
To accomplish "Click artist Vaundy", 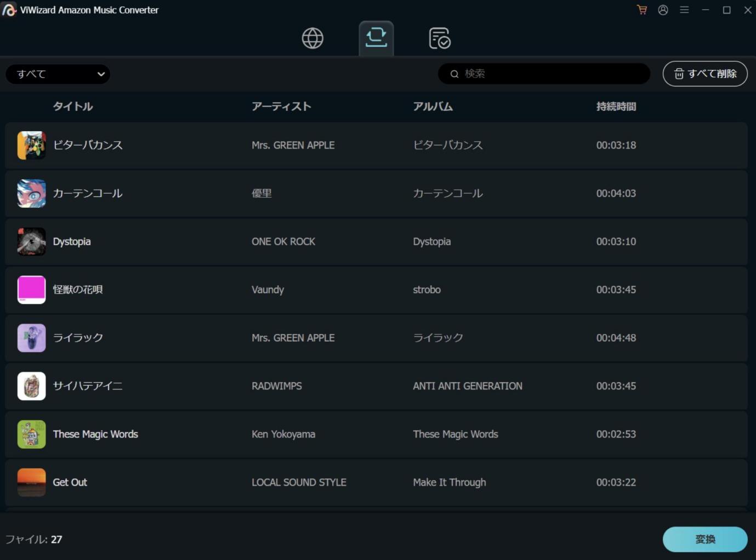I will 268,290.
